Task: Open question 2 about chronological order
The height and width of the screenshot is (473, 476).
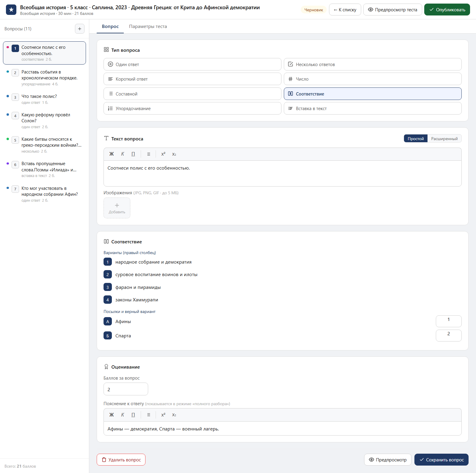Action: click(44, 78)
